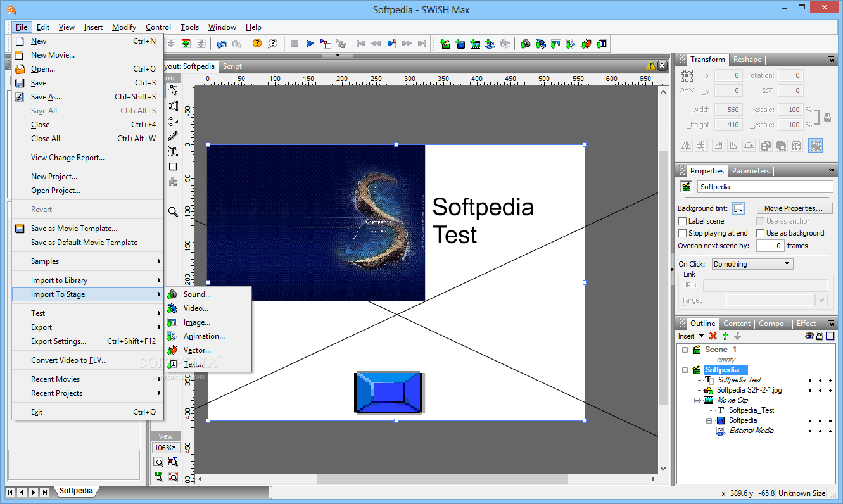Toggle the eye visibility icon in Outline
This screenshot has height=504, width=843.
[x=809, y=336]
